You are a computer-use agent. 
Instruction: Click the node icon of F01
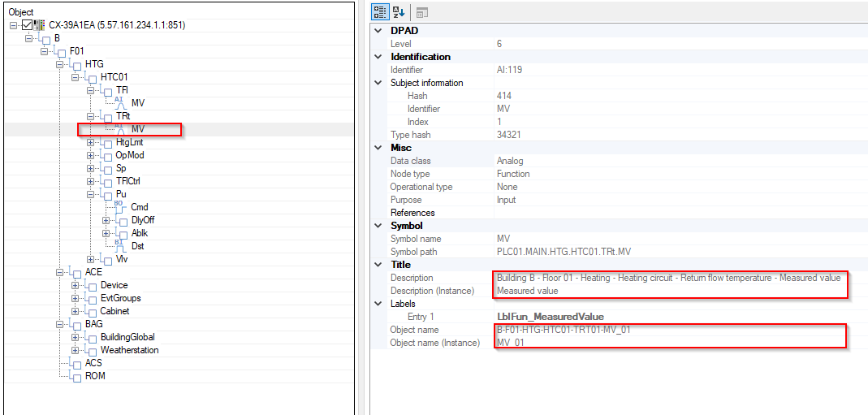[x=60, y=51]
